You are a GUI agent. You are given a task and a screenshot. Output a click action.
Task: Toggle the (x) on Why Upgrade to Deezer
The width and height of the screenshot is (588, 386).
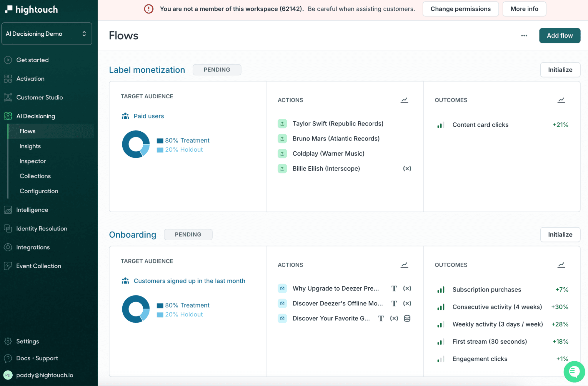coord(407,289)
